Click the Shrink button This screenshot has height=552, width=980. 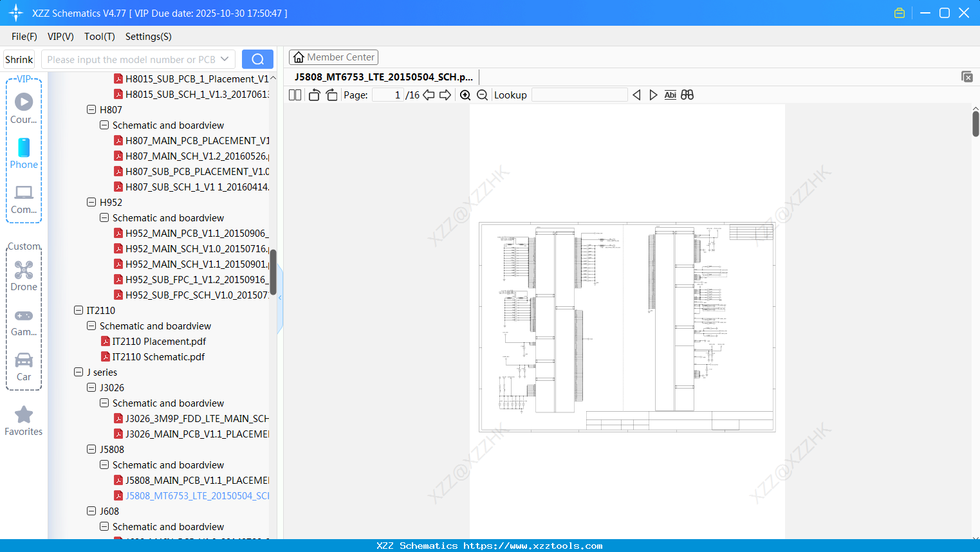click(19, 59)
